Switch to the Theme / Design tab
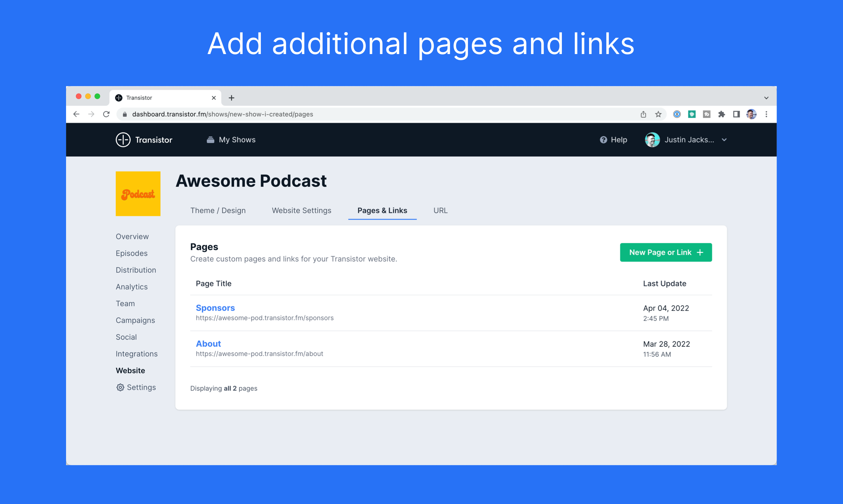The width and height of the screenshot is (843, 504). (x=218, y=211)
